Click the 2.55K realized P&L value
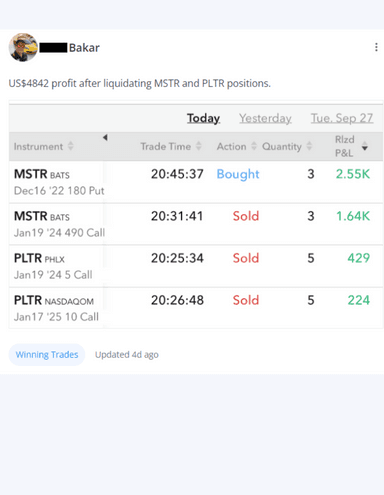 [x=353, y=174]
